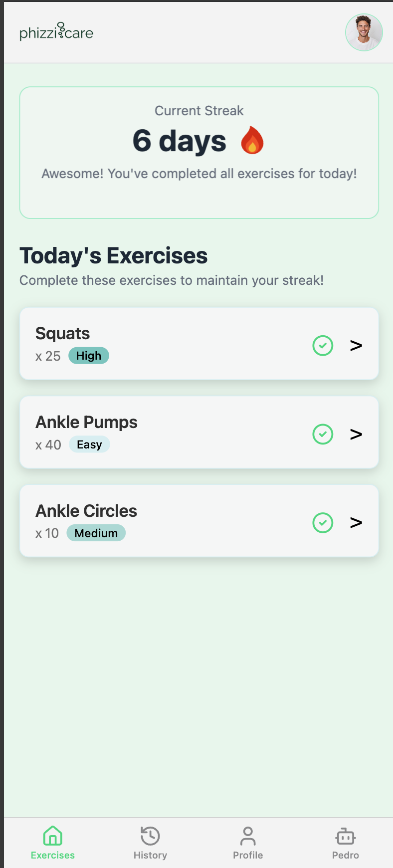Image resolution: width=393 pixels, height=868 pixels.
Task: Click the High difficulty badge
Action: (89, 356)
